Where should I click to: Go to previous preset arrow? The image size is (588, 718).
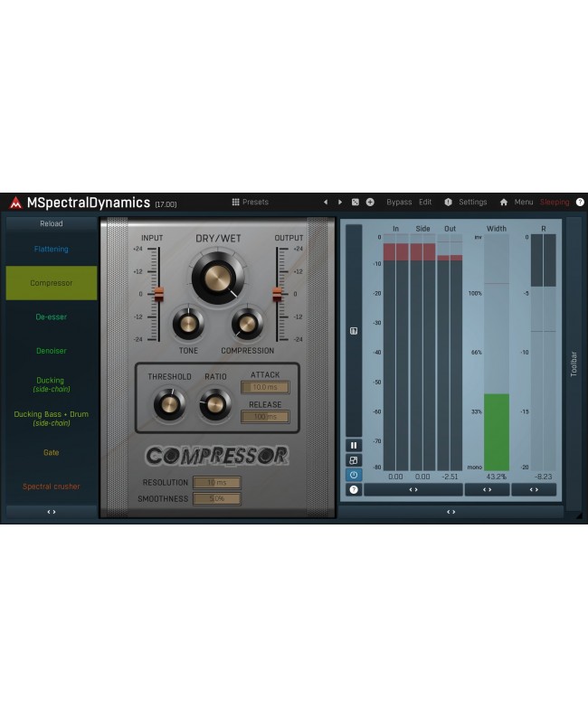[326, 202]
